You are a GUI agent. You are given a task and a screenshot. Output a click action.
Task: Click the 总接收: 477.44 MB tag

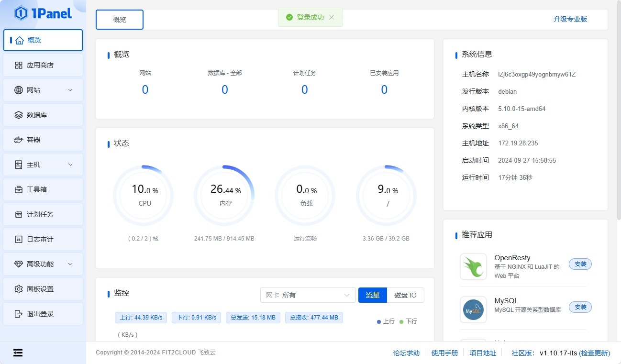click(x=314, y=317)
